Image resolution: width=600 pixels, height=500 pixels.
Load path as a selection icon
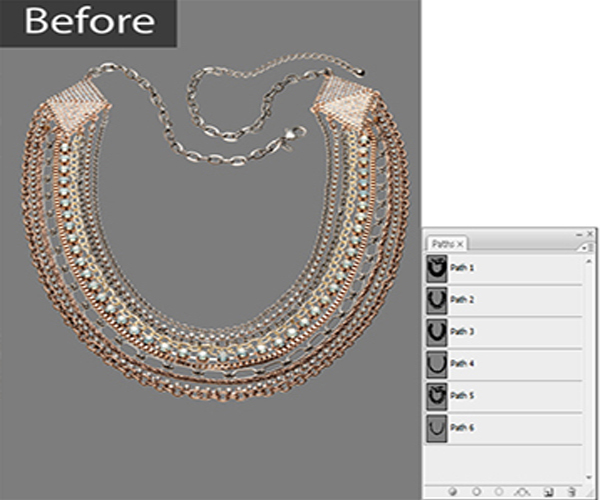click(498, 492)
